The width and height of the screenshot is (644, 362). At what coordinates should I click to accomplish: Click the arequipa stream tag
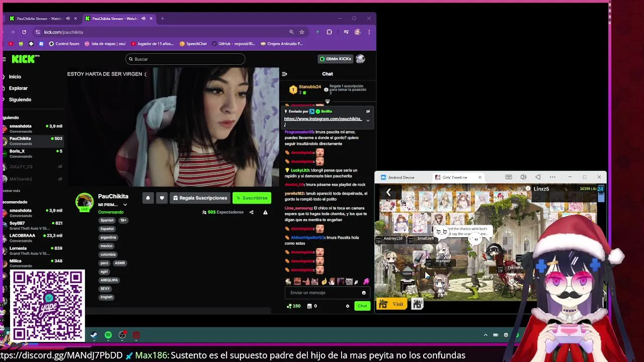tap(109, 280)
